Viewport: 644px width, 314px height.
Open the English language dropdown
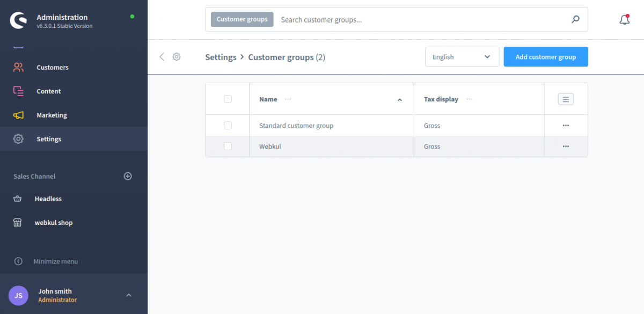(462, 56)
